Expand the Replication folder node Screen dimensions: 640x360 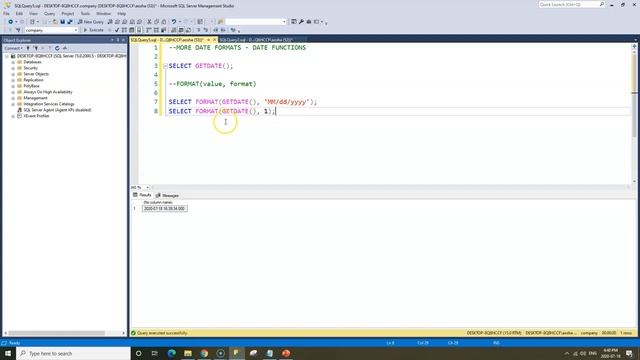(x=13, y=80)
